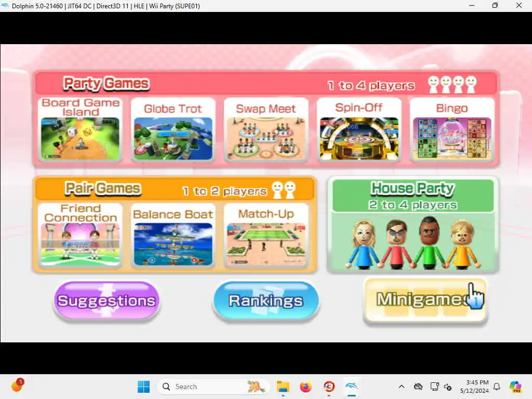Switch to Dolphin emulator taskbar icon
This screenshot has width=532, height=399.
point(352,387)
